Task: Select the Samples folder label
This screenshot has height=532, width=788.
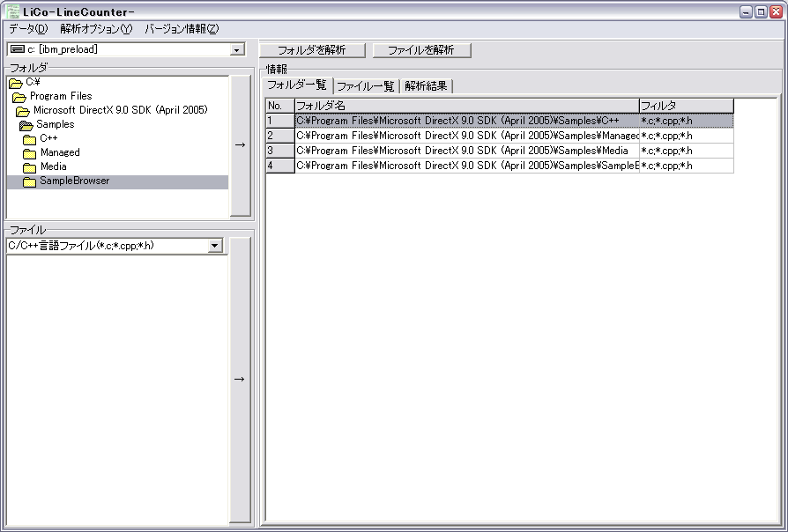Action: click(x=56, y=124)
